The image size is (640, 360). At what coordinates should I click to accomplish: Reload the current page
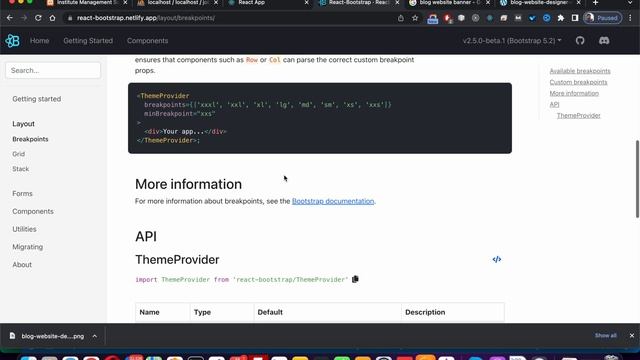pyautogui.click(x=38, y=18)
